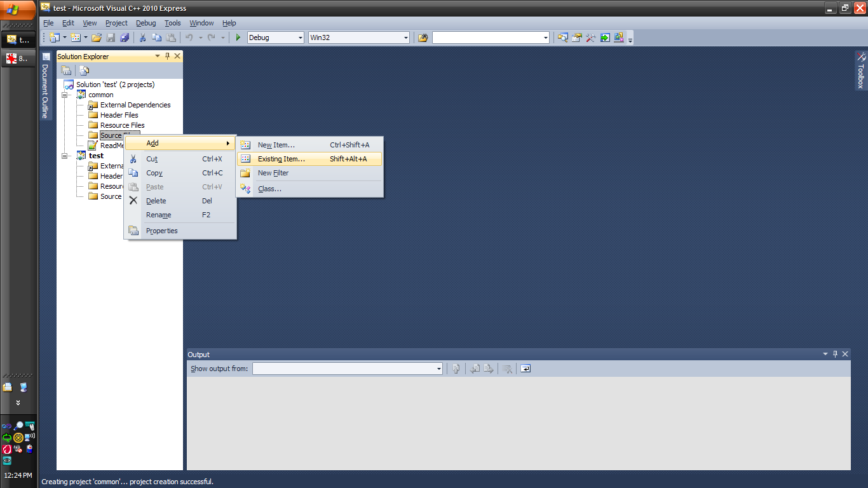Click the Save All toolbar icon
The image size is (868, 488).
pyautogui.click(x=125, y=37)
